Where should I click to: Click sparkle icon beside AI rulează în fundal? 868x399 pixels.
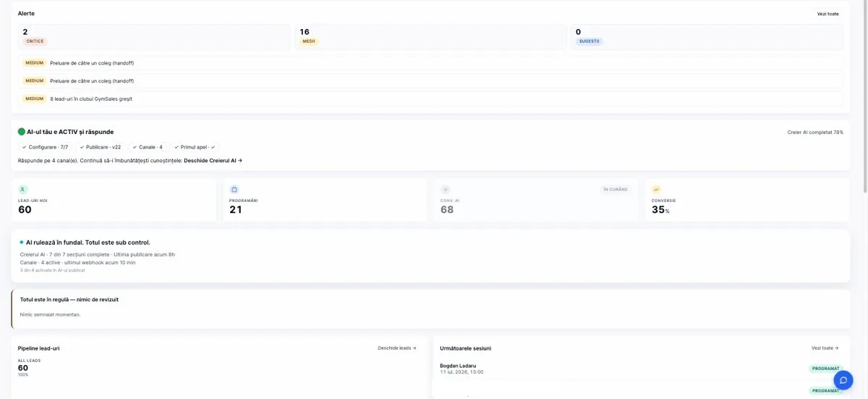tap(22, 242)
